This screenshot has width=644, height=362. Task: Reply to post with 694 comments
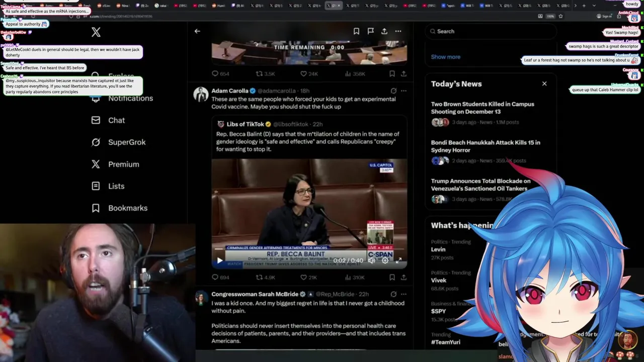pyautogui.click(x=220, y=277)
